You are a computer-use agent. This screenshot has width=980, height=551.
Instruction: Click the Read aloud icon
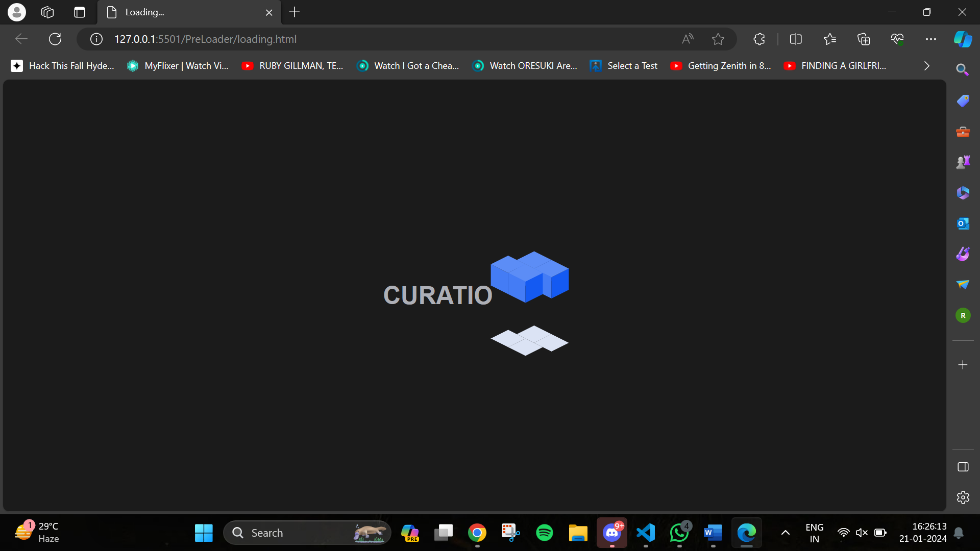tap(688, 39)
